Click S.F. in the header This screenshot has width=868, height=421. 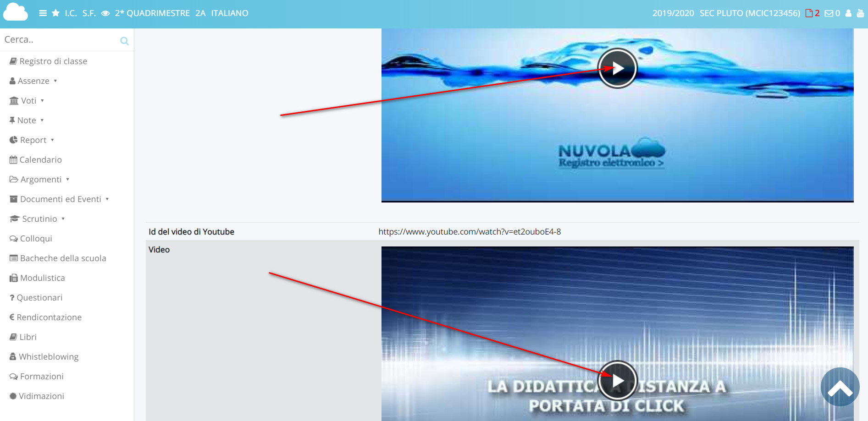click(89, 13)
